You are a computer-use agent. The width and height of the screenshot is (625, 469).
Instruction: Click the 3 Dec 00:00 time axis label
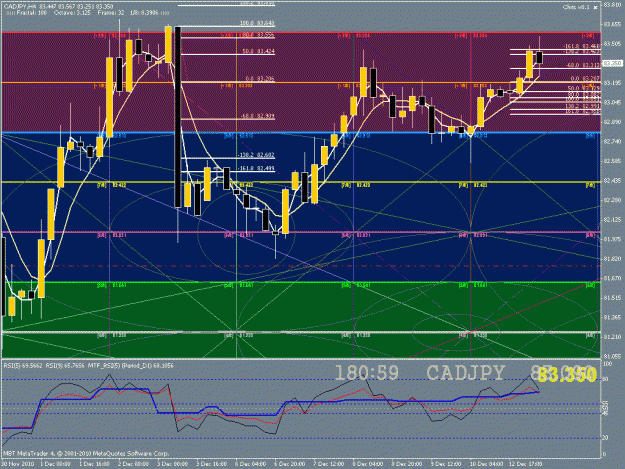coord(172,464)
